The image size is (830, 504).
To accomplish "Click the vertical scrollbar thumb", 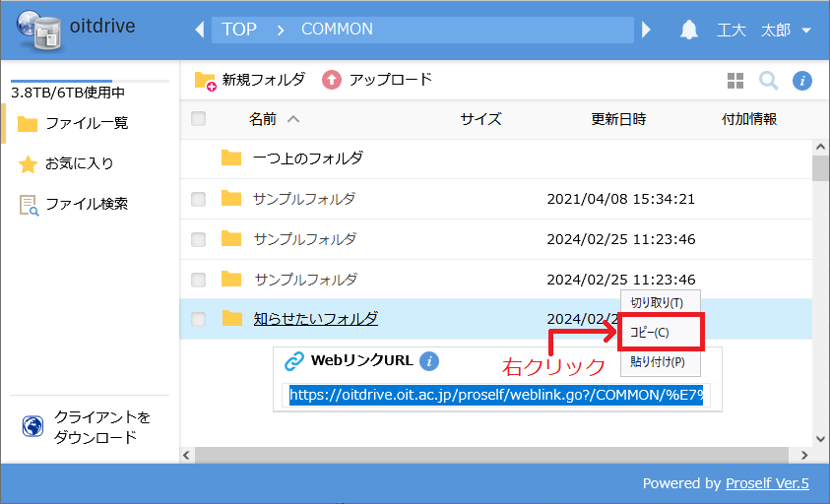I will coord(819,168).
